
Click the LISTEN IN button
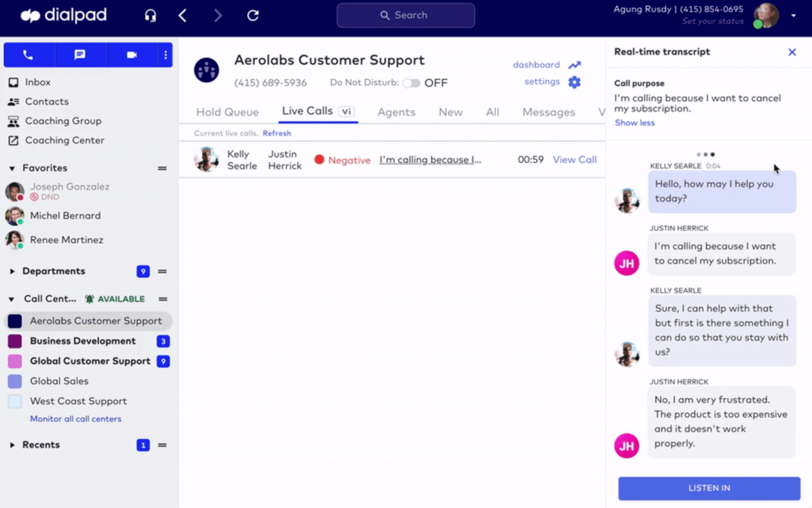709,488
